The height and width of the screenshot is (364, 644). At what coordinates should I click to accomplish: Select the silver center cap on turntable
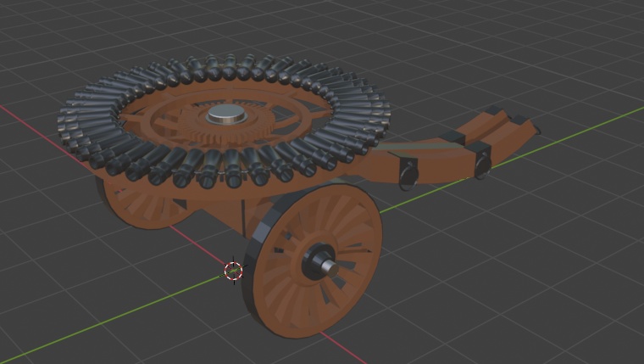click(227, 114)
